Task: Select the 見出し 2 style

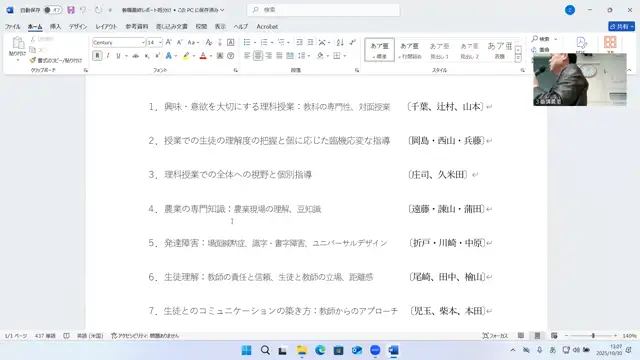Action: 469,50
